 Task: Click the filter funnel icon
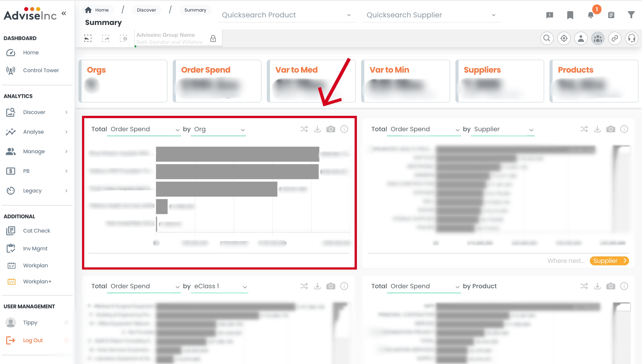pyautogui.click(x=631, y=15)
